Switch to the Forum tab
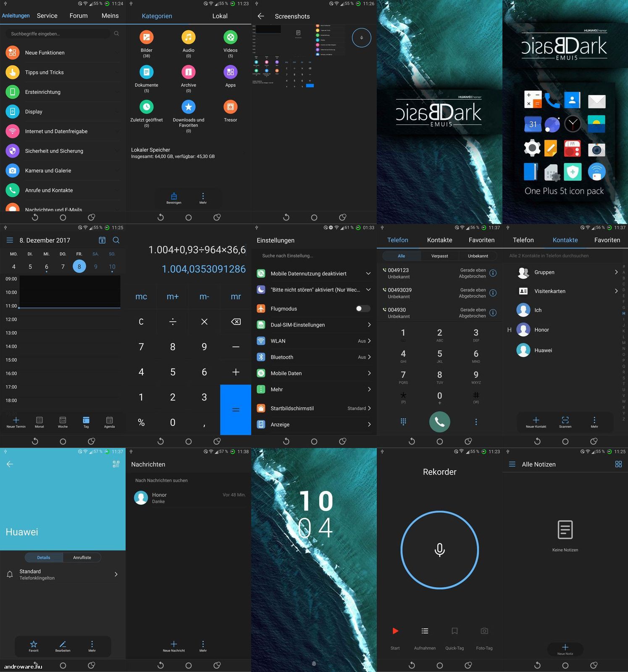The image size is (628, 672). tap(79, 16)
